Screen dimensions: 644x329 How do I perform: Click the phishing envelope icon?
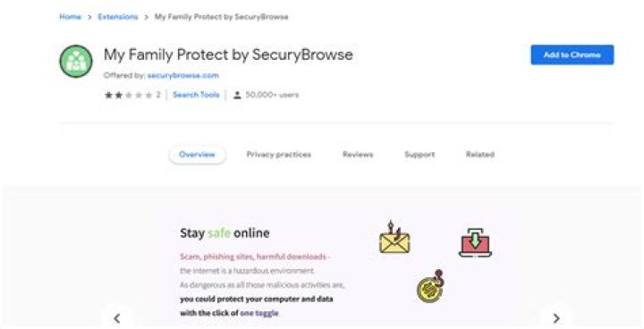coord(394,238)
